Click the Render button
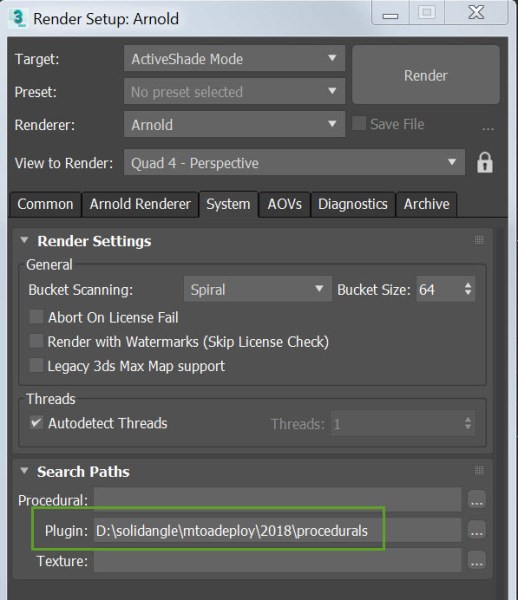This screenshot has height=600, width=518. (426, 75)
